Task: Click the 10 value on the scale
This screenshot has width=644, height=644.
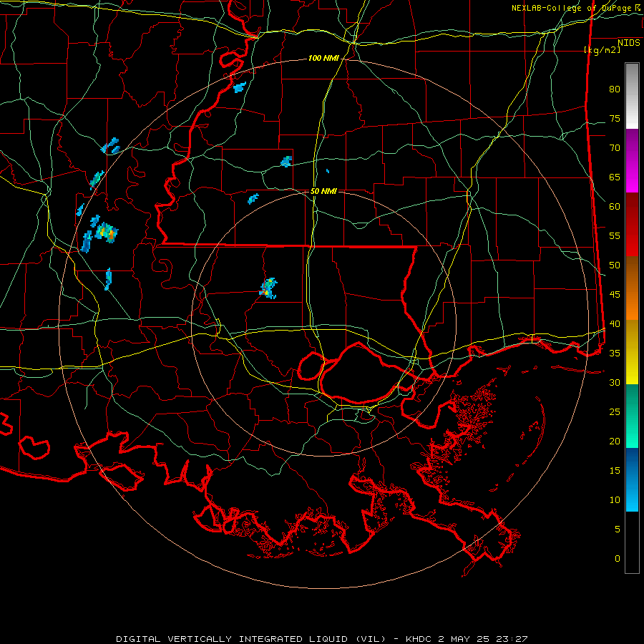Action: (615, 500)
